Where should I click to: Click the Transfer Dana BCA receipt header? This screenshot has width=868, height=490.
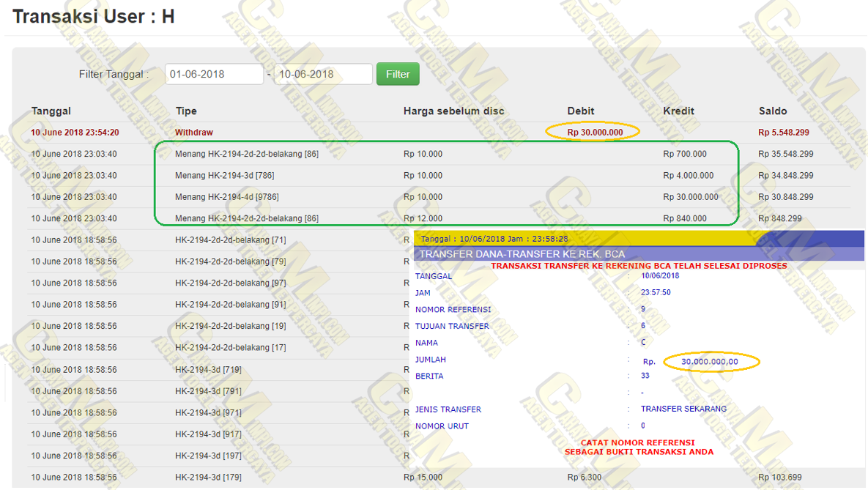(522, 254)
